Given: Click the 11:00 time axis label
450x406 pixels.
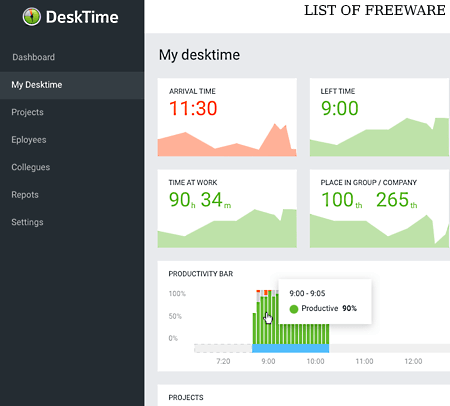Looking at the screenshot, I should click(x=364, y=361).
